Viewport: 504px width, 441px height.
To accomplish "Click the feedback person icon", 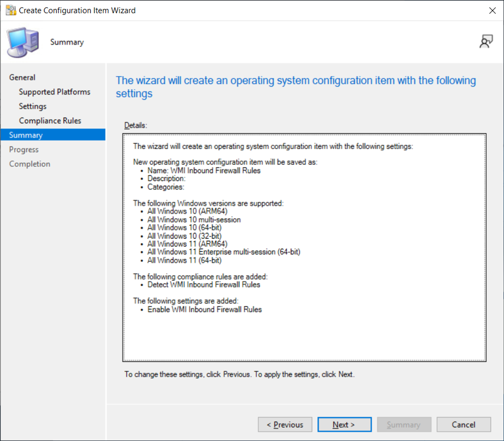I will [x=486, y=41].
